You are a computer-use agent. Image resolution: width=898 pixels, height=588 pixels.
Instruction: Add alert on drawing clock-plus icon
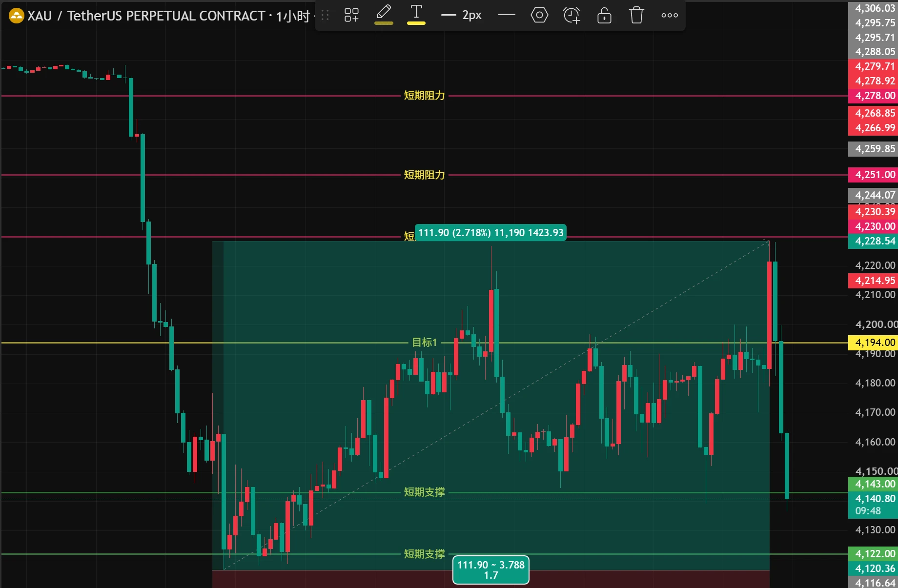pos(571,15)
